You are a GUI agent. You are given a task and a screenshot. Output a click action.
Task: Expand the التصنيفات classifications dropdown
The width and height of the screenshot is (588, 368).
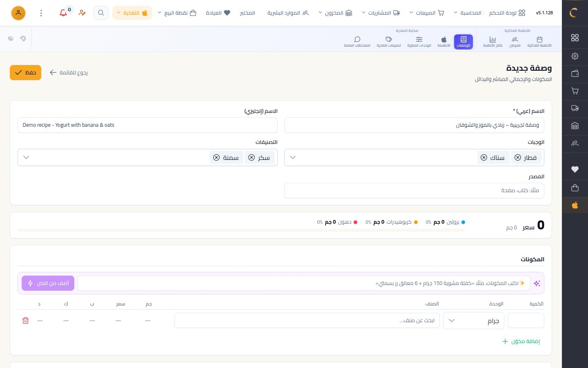[26, 157]
